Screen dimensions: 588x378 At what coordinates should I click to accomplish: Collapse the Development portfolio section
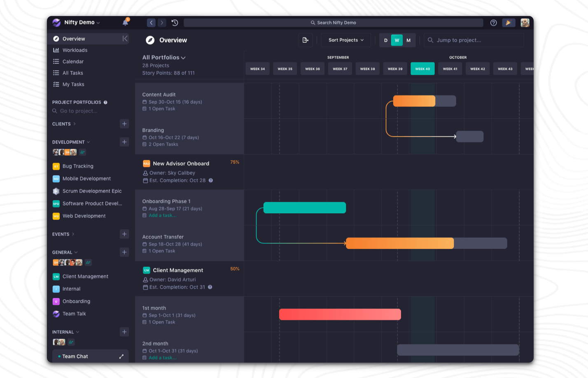71,142
